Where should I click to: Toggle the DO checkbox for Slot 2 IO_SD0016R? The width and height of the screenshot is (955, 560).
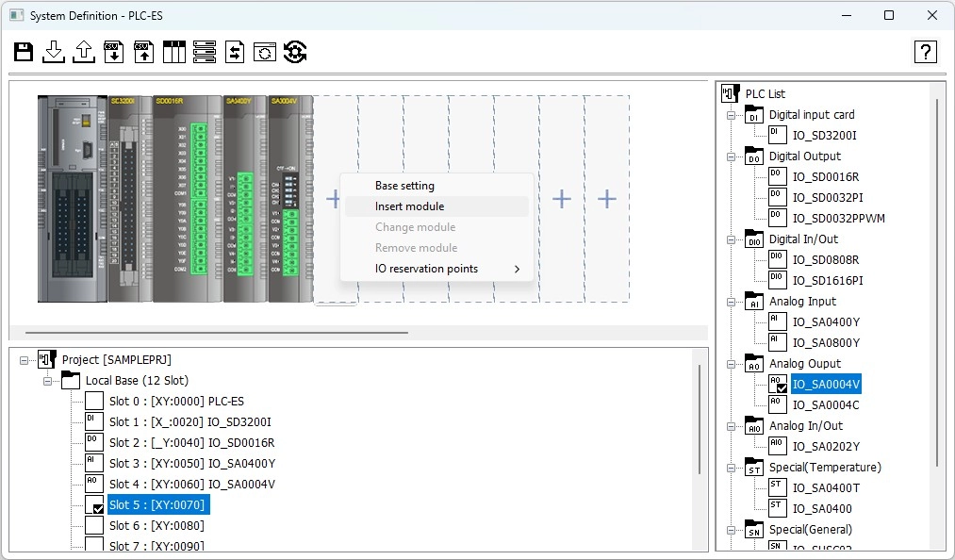pos(93,442)
